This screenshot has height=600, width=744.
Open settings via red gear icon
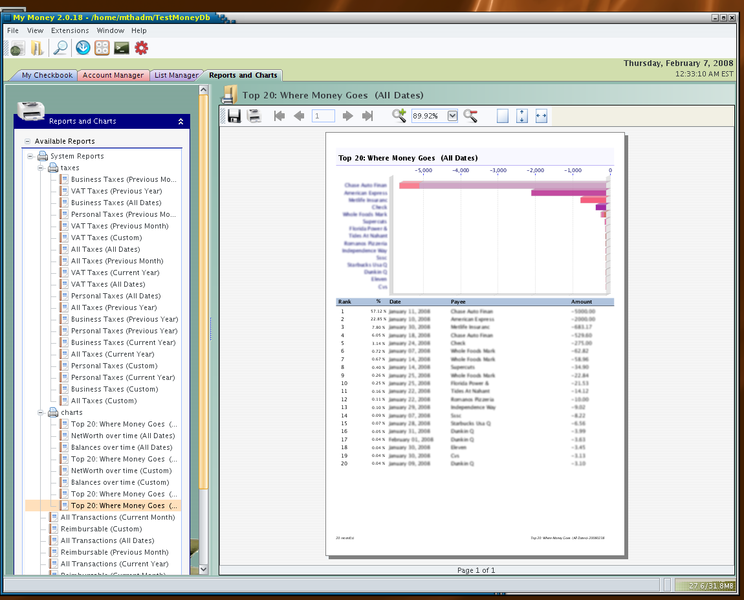coord(141,48)
